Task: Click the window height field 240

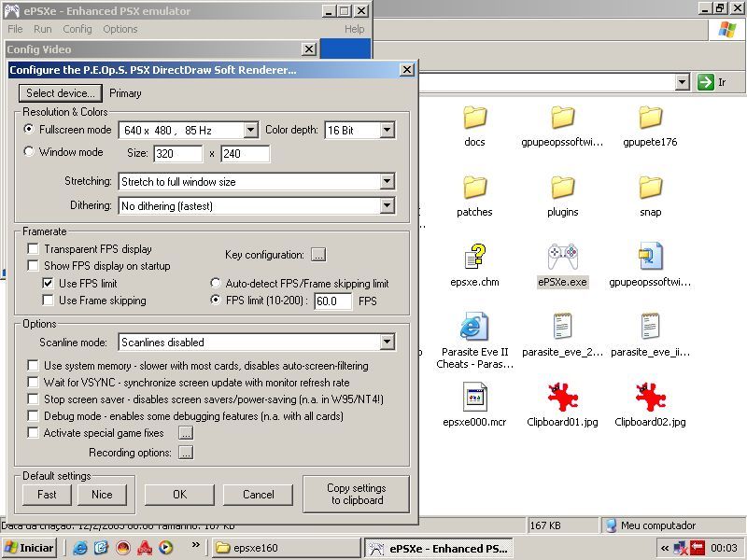Action: click(246, 153)
